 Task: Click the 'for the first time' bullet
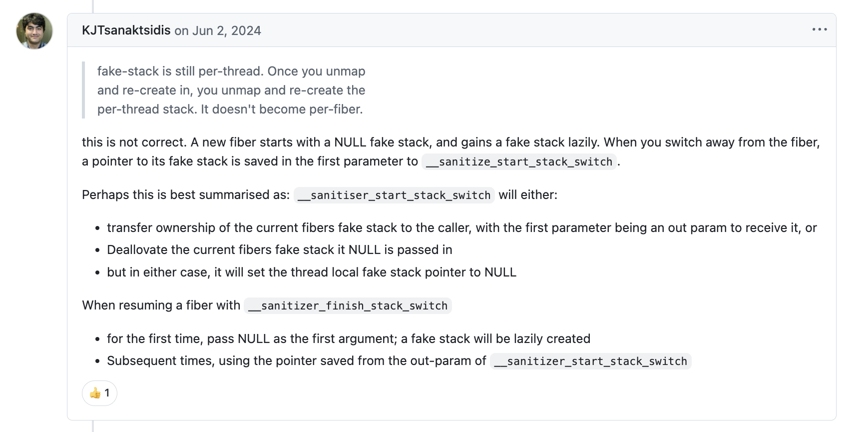(x=349, y=338)
